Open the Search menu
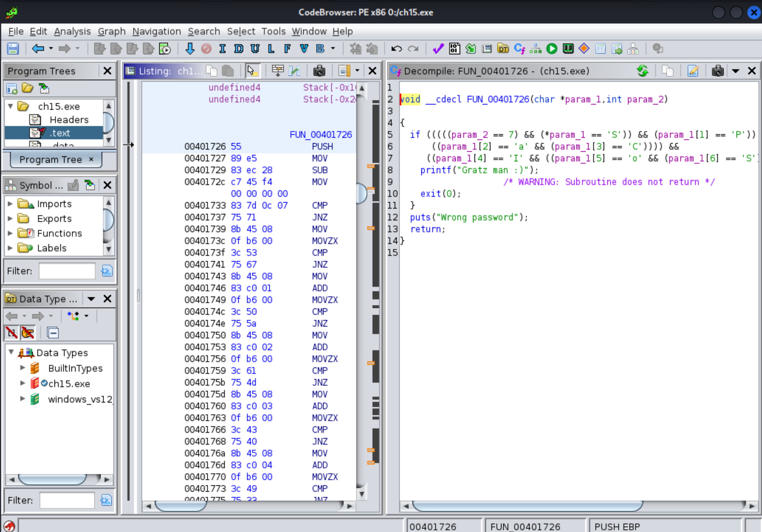This screenshot has height=532, width=762. 204,31
